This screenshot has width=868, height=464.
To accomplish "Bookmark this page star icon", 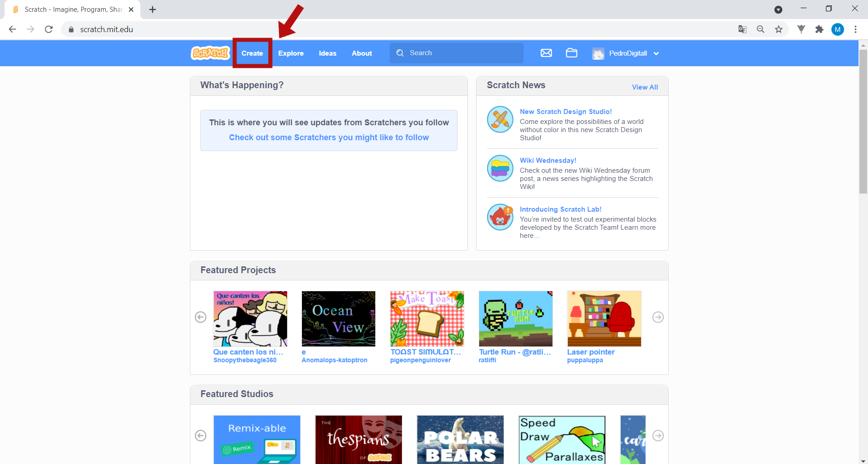I will click(778, 29).
